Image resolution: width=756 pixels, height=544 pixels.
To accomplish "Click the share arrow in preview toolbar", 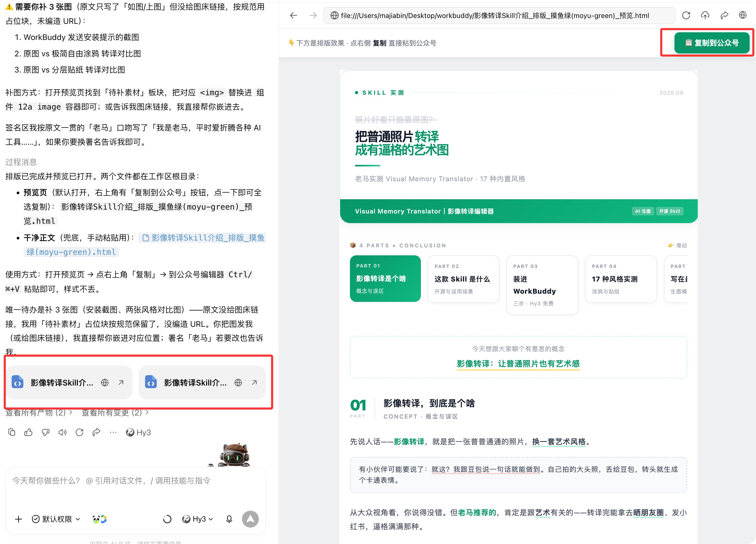I will (724, 15).
